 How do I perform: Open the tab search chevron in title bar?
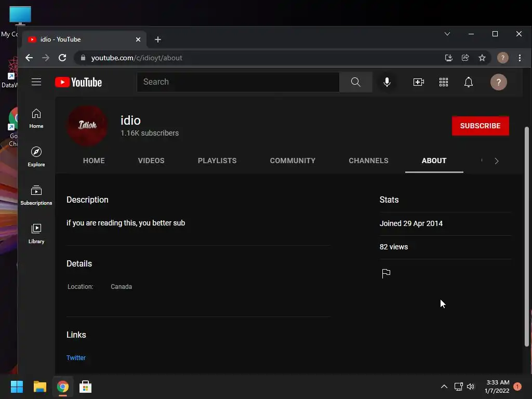(x=447, y=34)
